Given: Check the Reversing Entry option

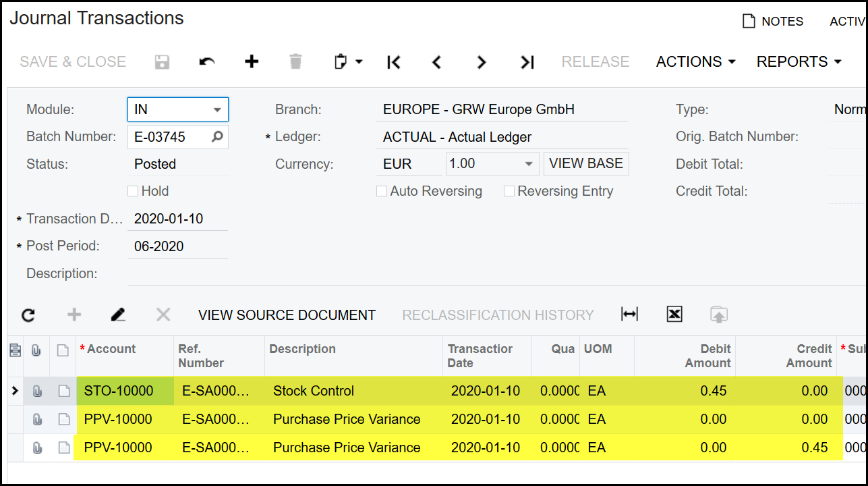Looking at the screenshot, I should [x=509, y=192].
